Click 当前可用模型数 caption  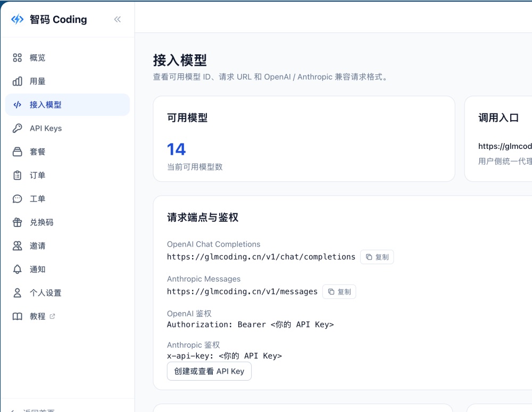(x=195, y=167)
